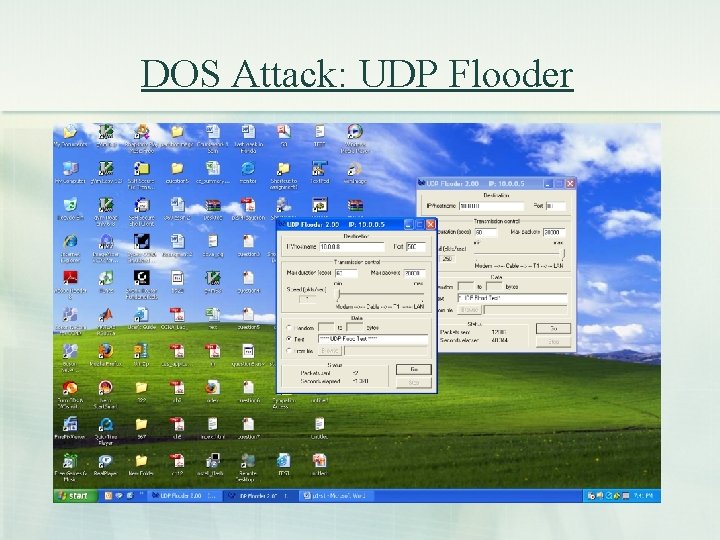The height and width of the screenshot is (540, 720).
Task: Open the Recycle Bin desktop icon
Action: 70,209
